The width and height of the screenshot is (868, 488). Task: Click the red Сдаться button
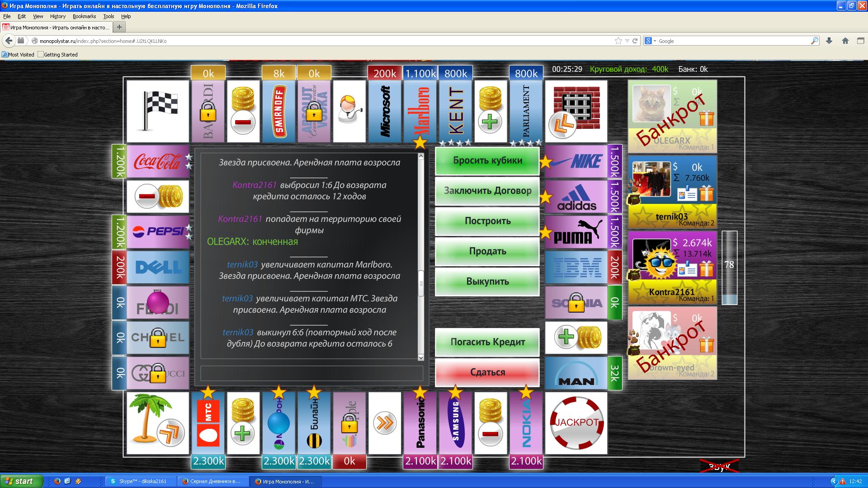tap(487, 373)
